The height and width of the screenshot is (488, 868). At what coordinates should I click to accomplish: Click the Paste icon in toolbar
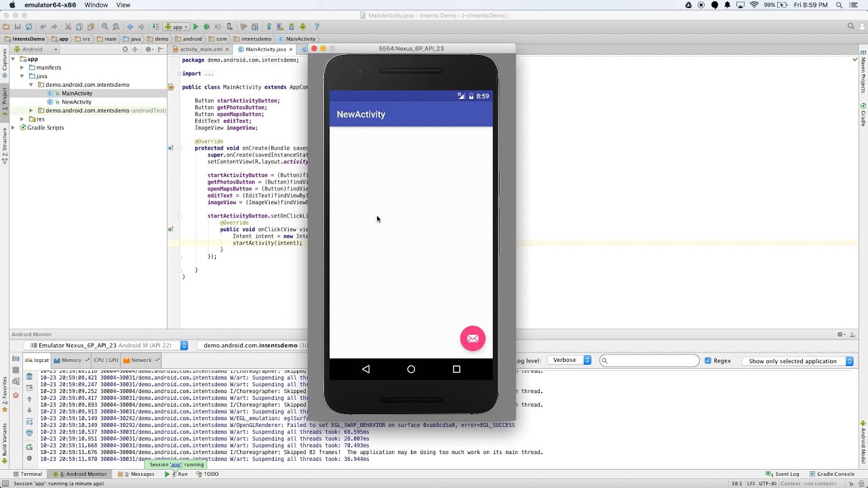click(x=90, y=27)
